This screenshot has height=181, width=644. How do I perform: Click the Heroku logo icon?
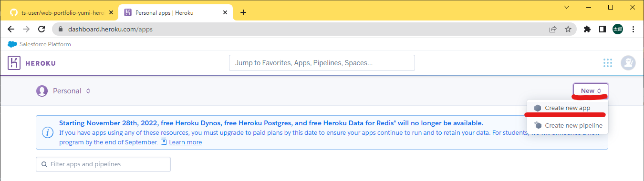coord(14,63)
